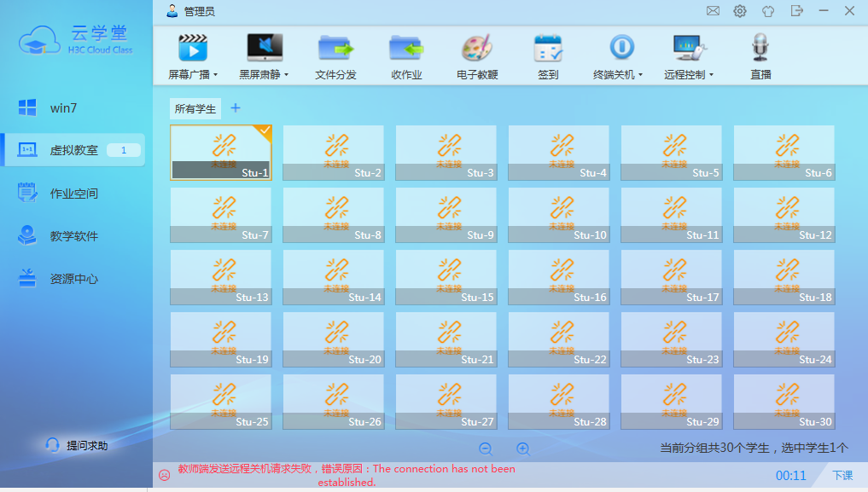Open settings gear in title bar
Viewport: 868px width, 492px height.
click(740, 11)
